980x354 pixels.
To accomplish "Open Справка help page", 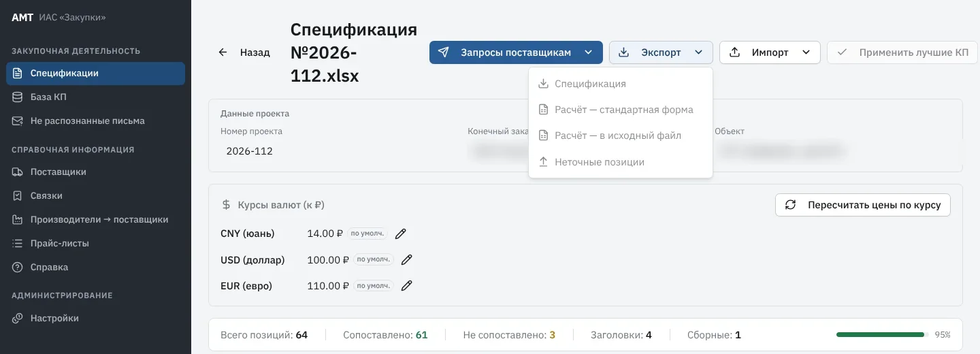I will click(x=95, y=268).
